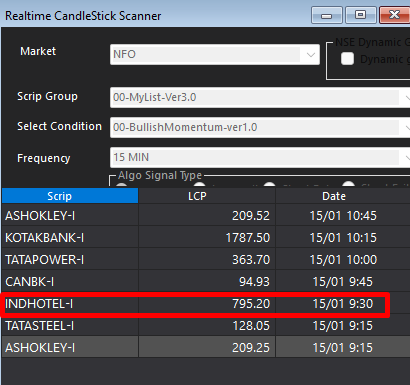This screenshot has height=385, width=410.
Task: Maximize the Realtime CandleStick Scanner window
Action: 360,15
